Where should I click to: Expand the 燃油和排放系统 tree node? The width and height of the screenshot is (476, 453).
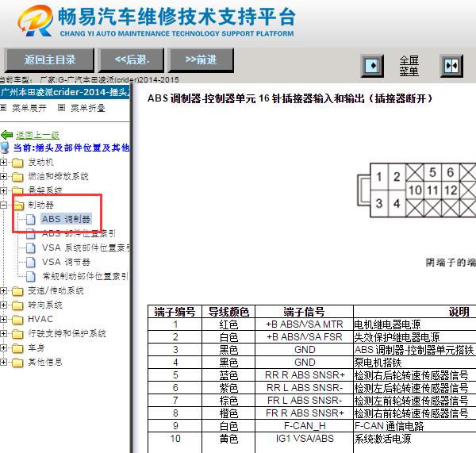(3, 176)
